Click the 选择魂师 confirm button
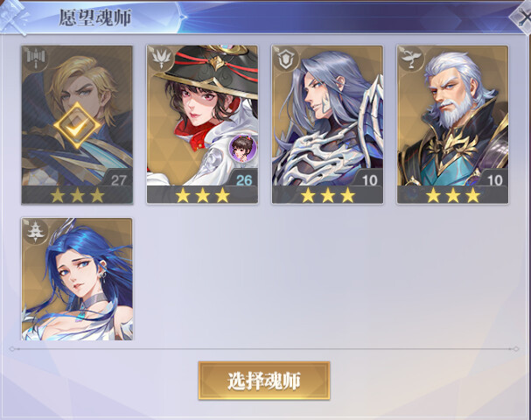The height and width of the screenshot is (420, 531). [x=264, y=381]
